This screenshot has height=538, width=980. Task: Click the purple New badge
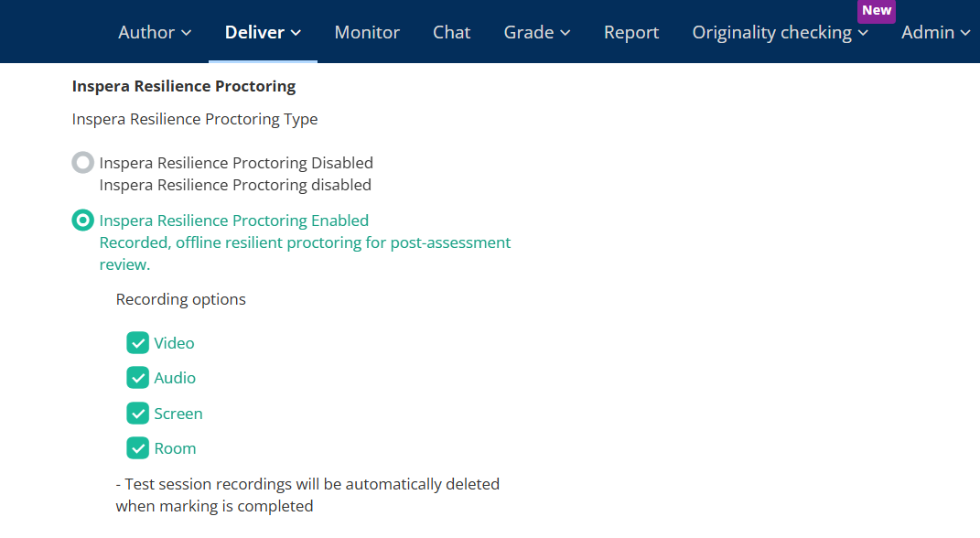coord(876,11)
